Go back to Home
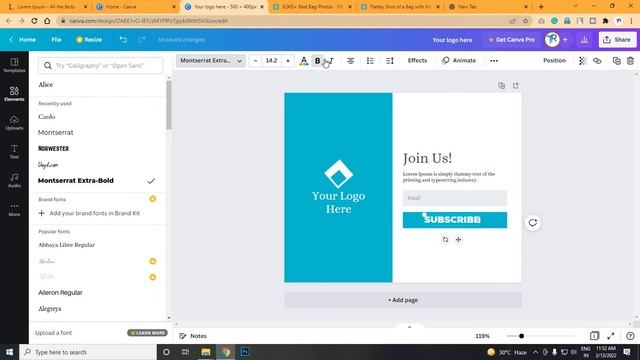This screenshot has height=360, width=640. pyautogui.click(x=23, y=40)
